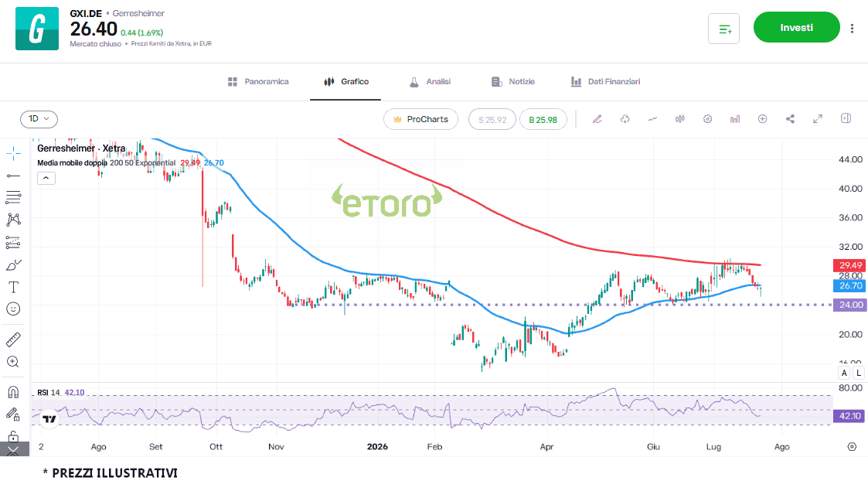Image resolution: width=868 pixels, height=481 pixels.
Task: Select the crosshair cursor tool
Action: [x=13, y=153]
